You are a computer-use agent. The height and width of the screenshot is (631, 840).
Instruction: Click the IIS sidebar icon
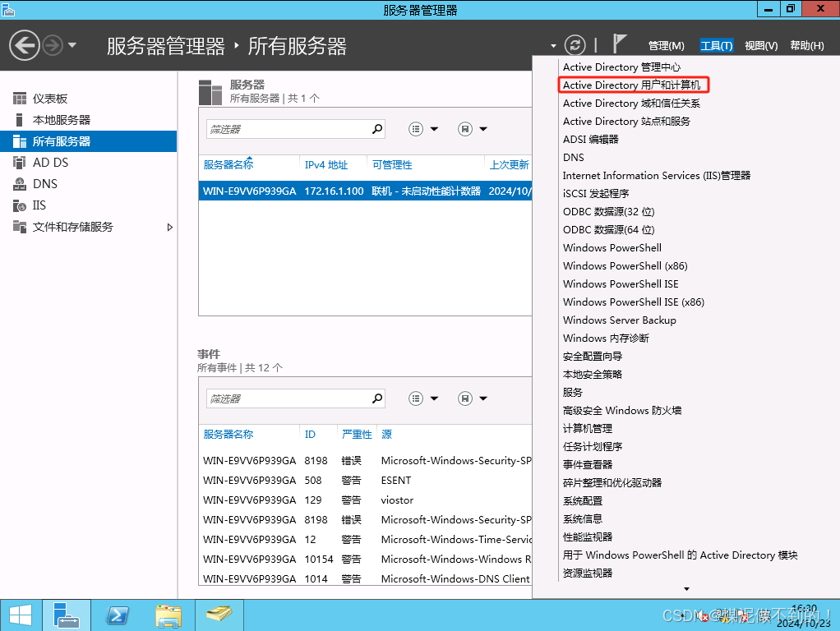pyautogui.click(x=20, y=205)
